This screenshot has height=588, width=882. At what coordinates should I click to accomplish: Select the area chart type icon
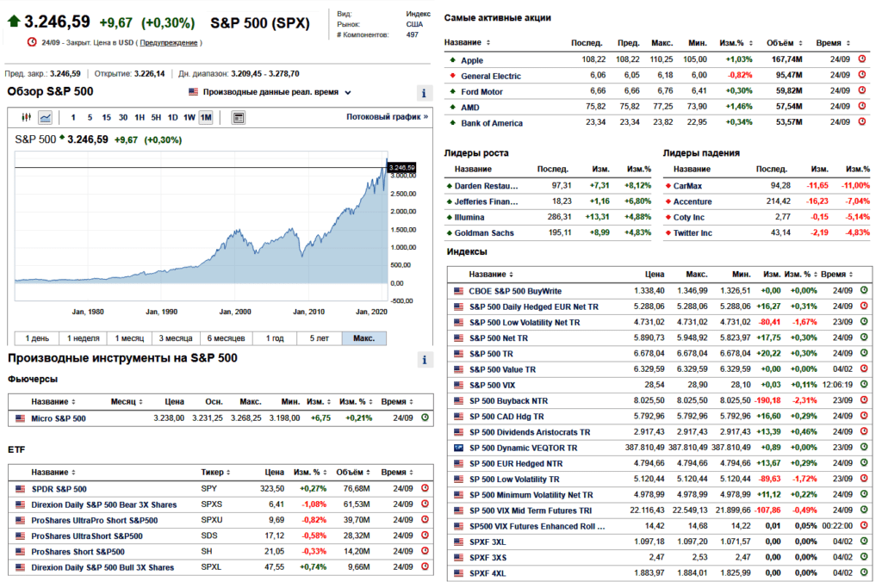pyautogui.click(x=45, y=117)
